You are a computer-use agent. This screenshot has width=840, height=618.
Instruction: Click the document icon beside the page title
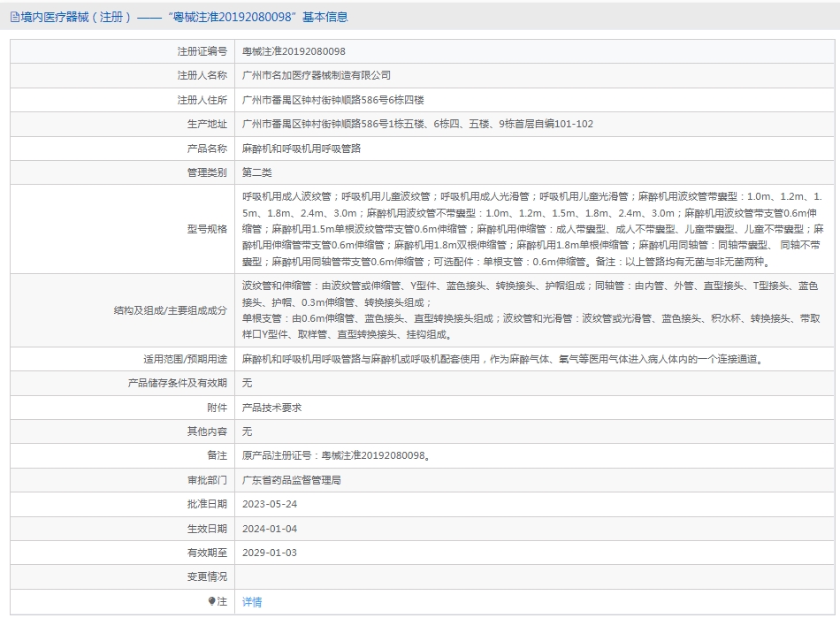tap(14, 17)
